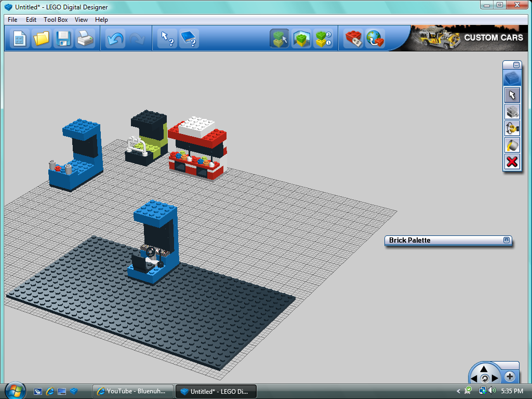Viewport: 532px width, 399px height.
Task: Activate the What's This help cursor
Action: point(167,38)
